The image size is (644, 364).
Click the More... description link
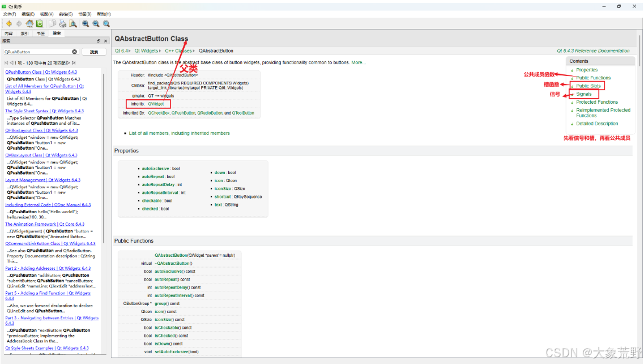click(x=358, y=62)
